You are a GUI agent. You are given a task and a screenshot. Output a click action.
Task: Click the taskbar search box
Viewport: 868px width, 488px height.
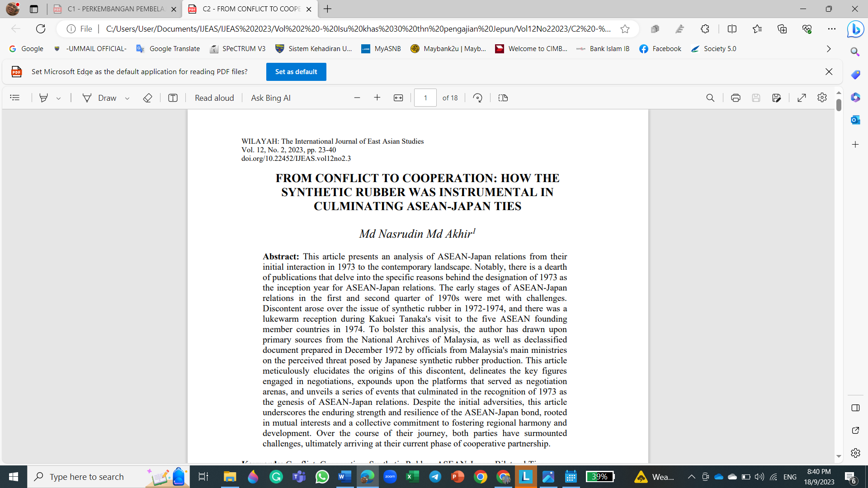click(108, 477)
